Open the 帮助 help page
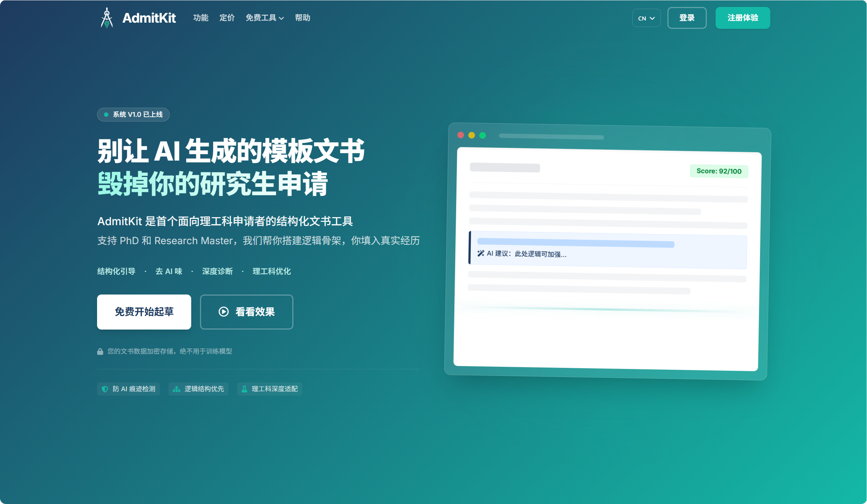867x504 pixels. (303, 18)
